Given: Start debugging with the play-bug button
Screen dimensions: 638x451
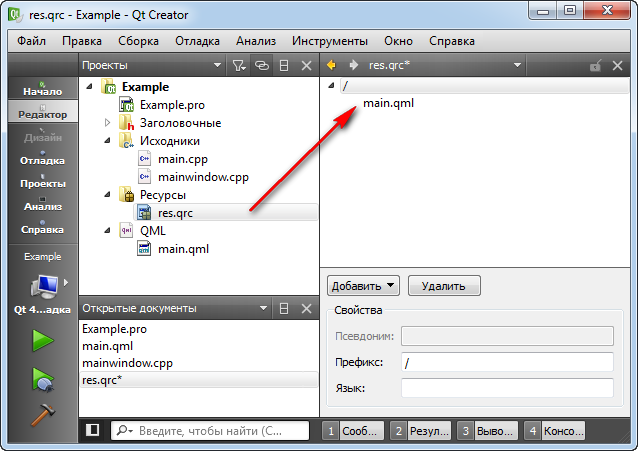Looking at the screenshot, I should (x=43, y=379).
